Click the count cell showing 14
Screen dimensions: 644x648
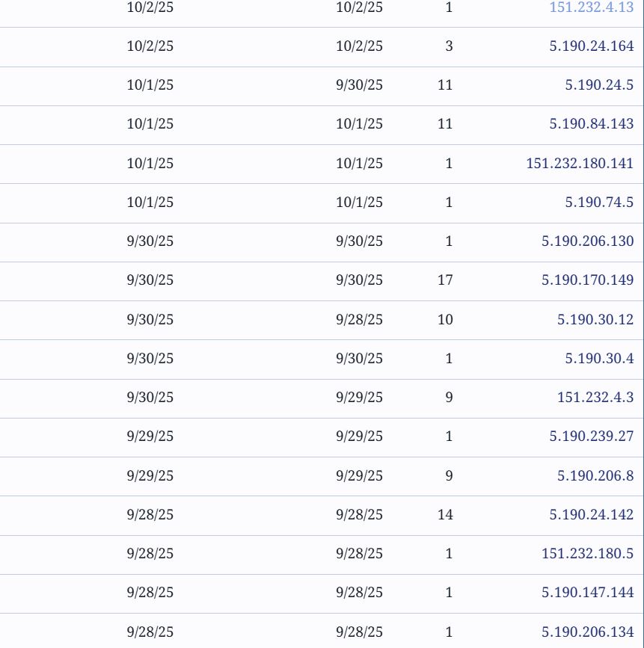pos(445,515)
